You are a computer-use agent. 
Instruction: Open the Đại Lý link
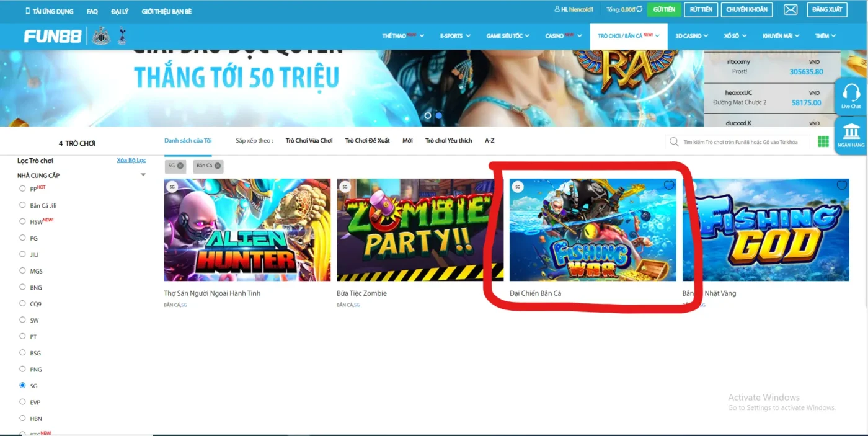pos(120,11)
